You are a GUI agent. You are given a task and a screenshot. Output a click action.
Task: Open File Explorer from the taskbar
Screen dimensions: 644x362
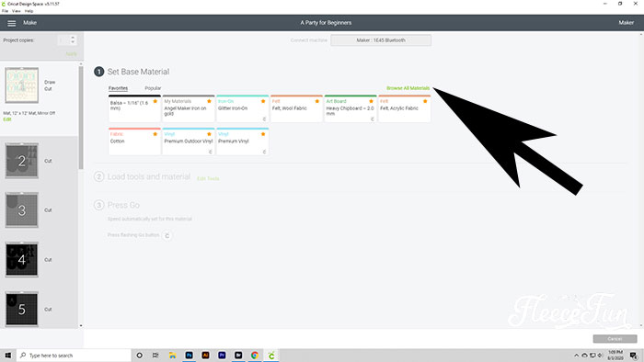click(173, 356)
